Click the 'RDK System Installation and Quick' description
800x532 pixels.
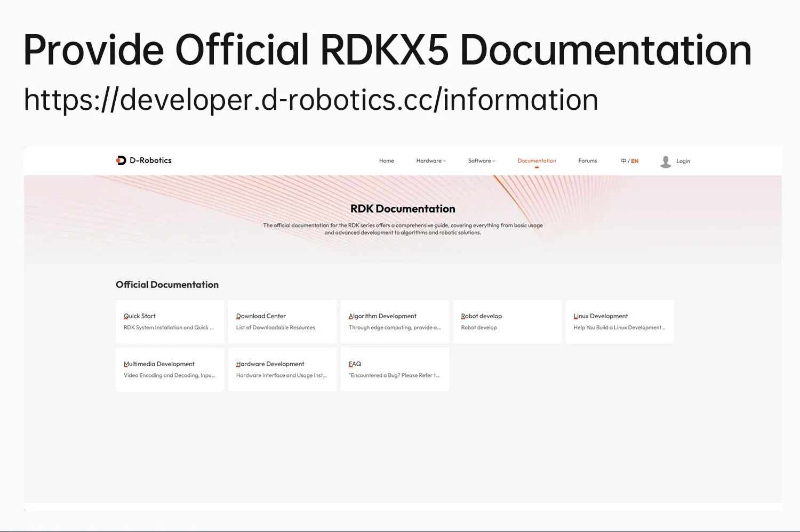169,328
